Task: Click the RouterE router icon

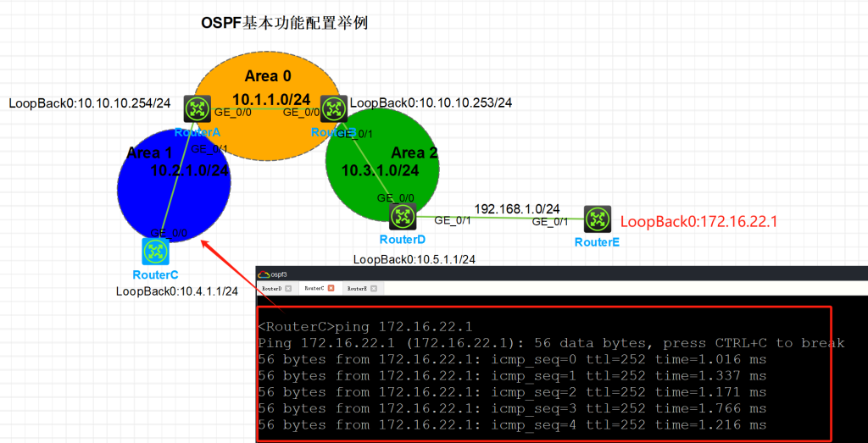Action: coord(598,219)
